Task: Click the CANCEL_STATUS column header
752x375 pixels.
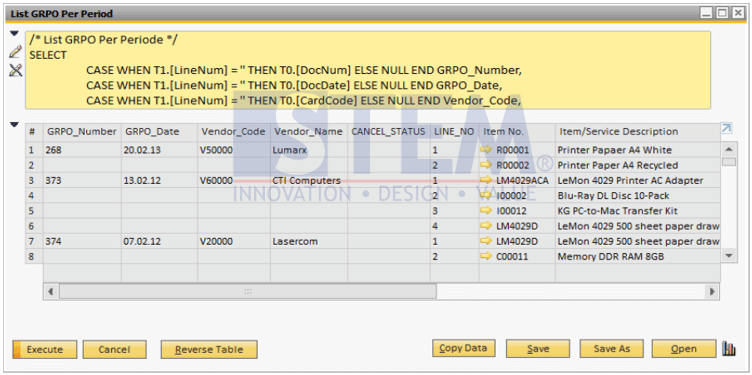Action: (389, 131)
